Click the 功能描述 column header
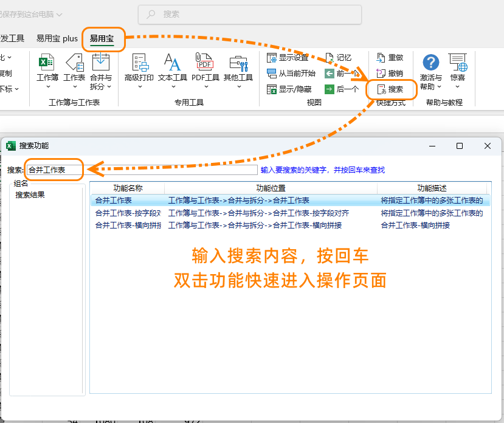Image resolution: width=504 pixels, height=423 pixels. [432, 188]
